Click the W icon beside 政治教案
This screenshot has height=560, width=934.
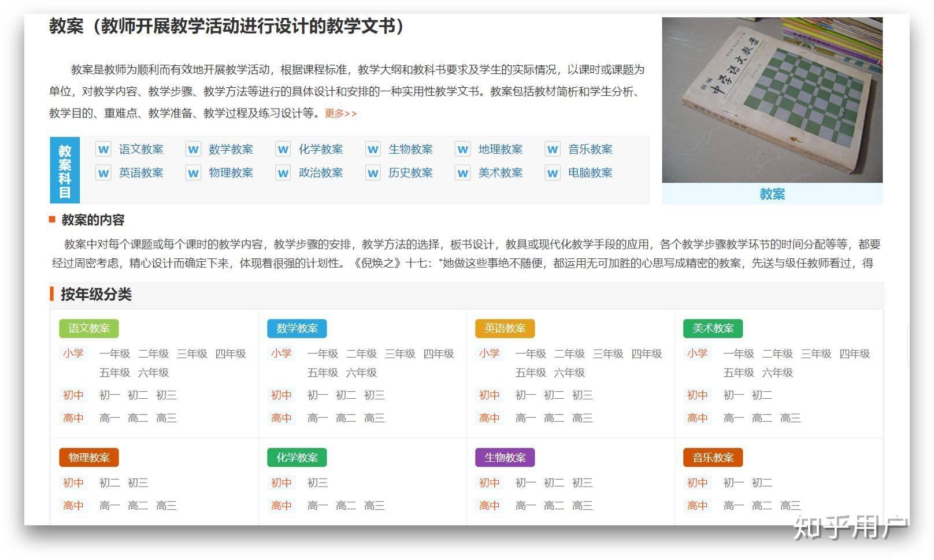(x=282, y=173)
